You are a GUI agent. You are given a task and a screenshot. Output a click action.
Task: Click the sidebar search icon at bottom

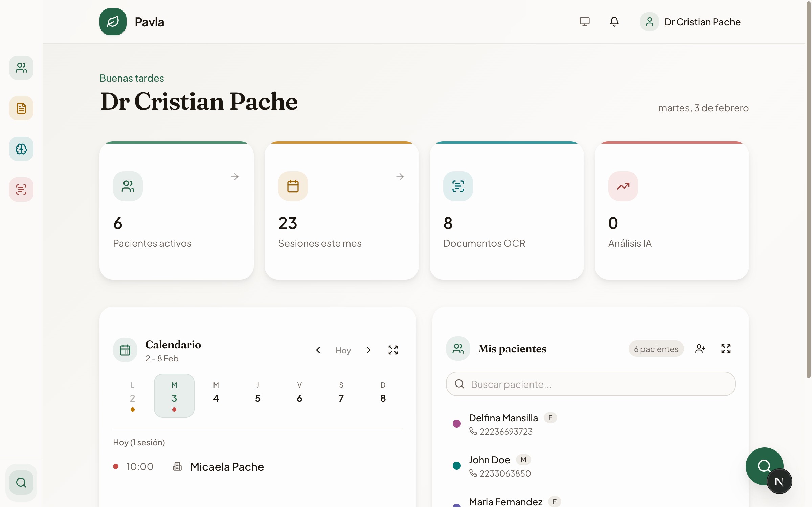tap(21, 483)
